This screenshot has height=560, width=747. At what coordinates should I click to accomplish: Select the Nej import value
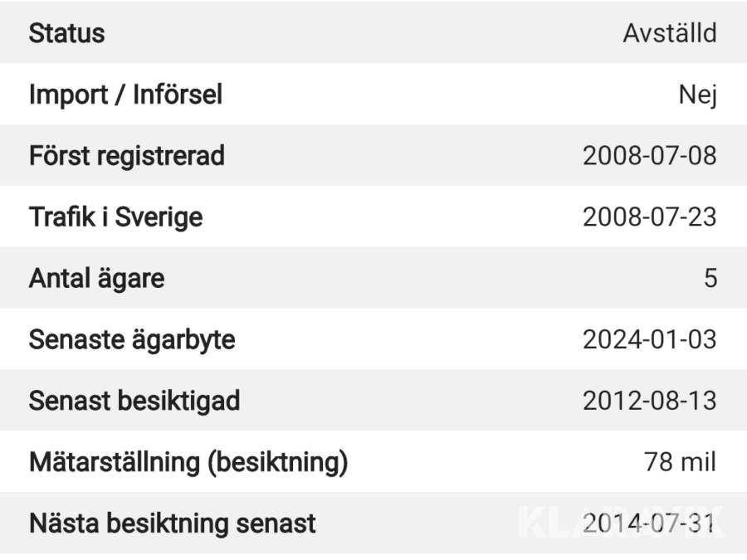coord(697,96)
